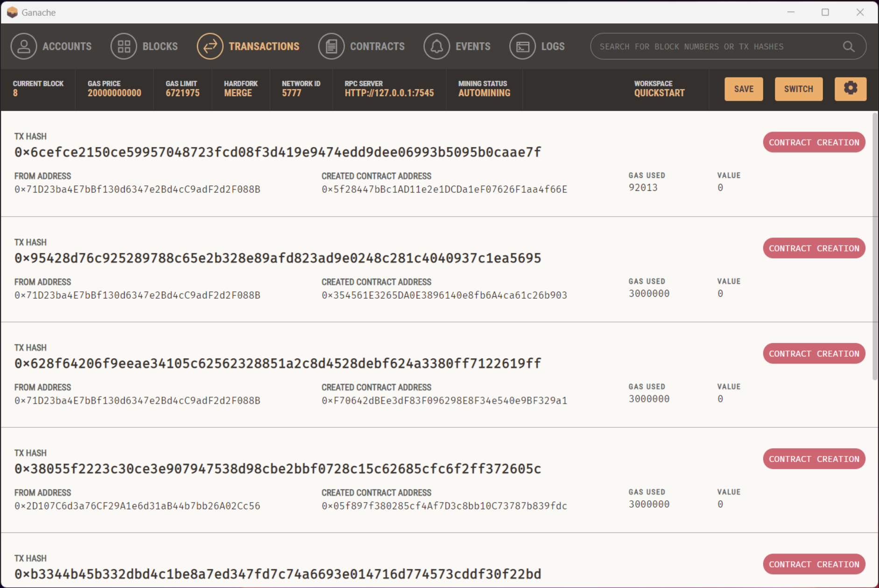Open the Contracts document icon
This screenshot has height=588, width=879.
click(x=331, y=46)
